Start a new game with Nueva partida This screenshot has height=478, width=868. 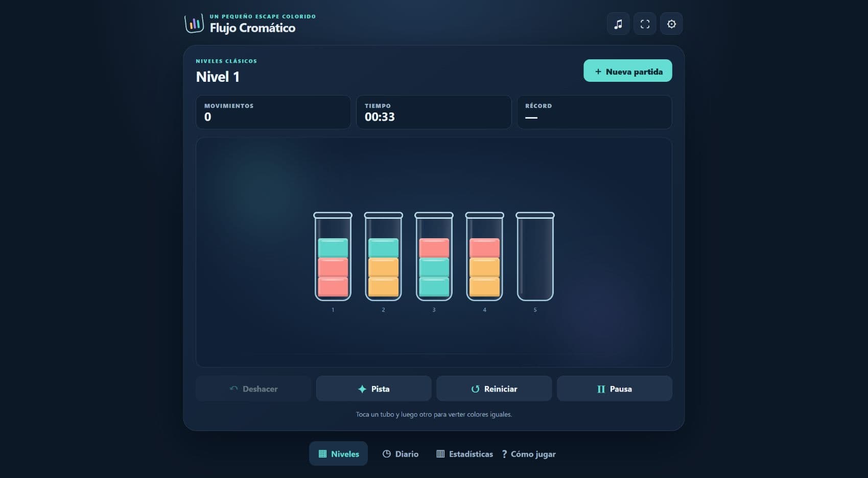[x=627, y=71]
